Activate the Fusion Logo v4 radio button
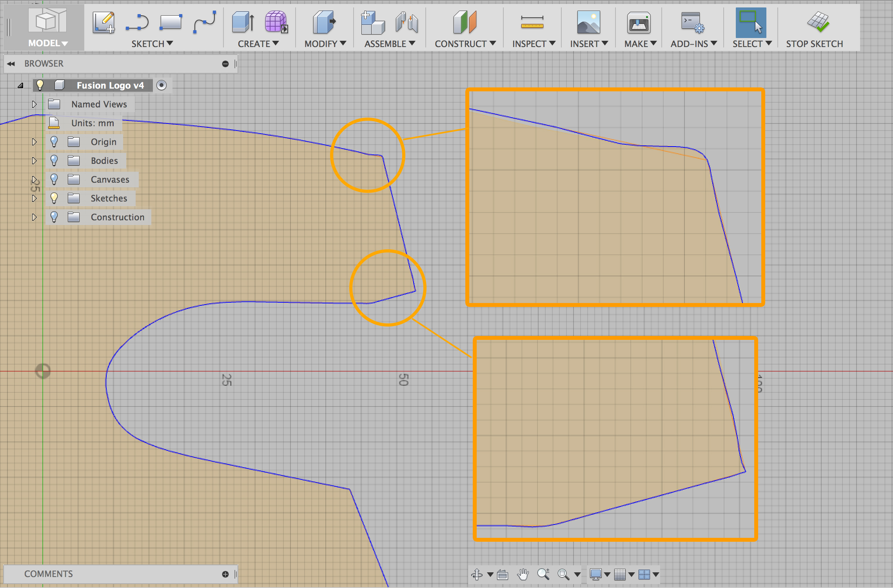This screenshot has height=588, width=893. tap(162, 85)
